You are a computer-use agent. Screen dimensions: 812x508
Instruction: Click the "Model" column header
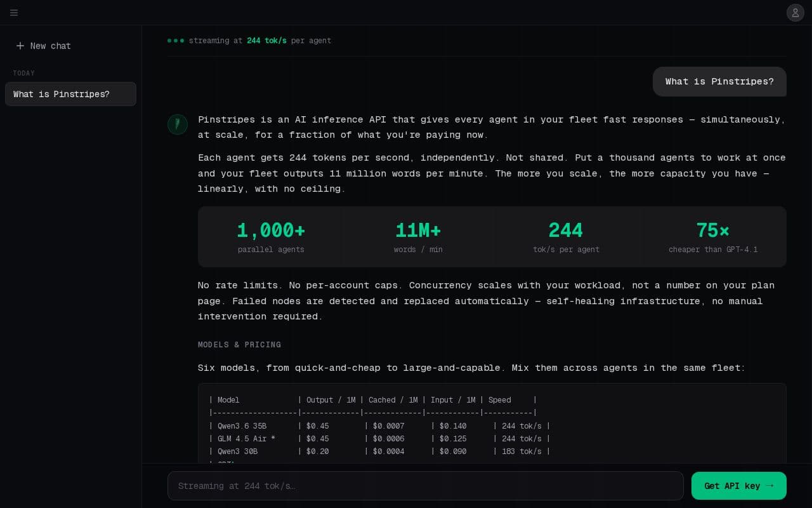(228, 400)
